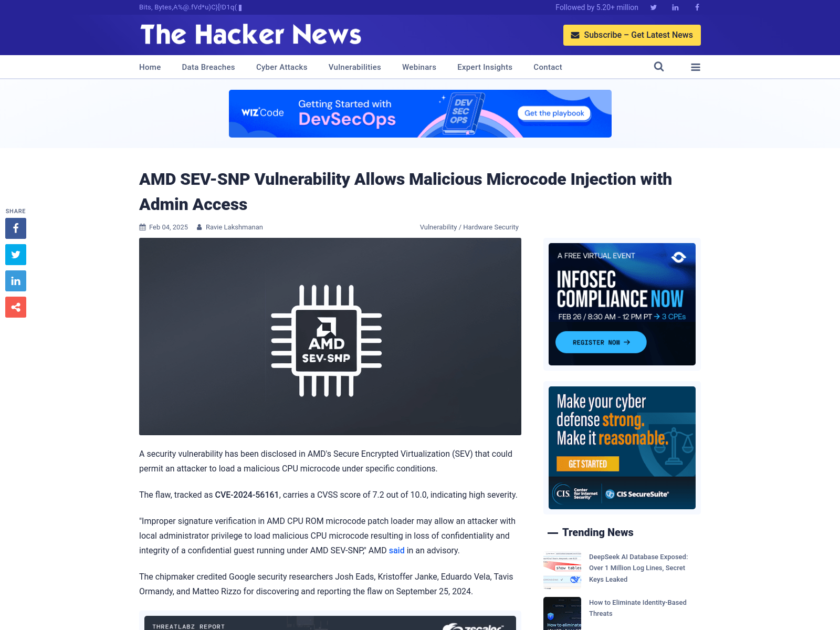Open Identity-Based Threats story thumbnail
This screenshot has height=630, width=840.
[562, 613]
